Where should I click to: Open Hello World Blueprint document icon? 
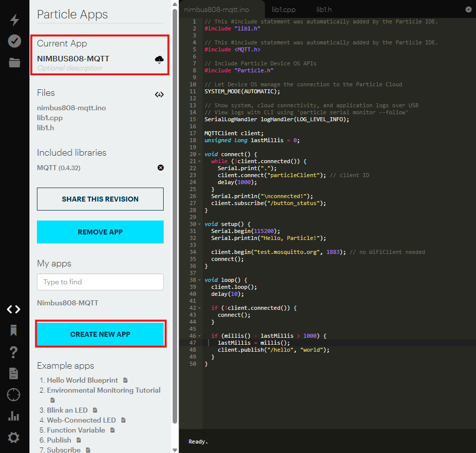pyautogui.click(x=125, y=380)
